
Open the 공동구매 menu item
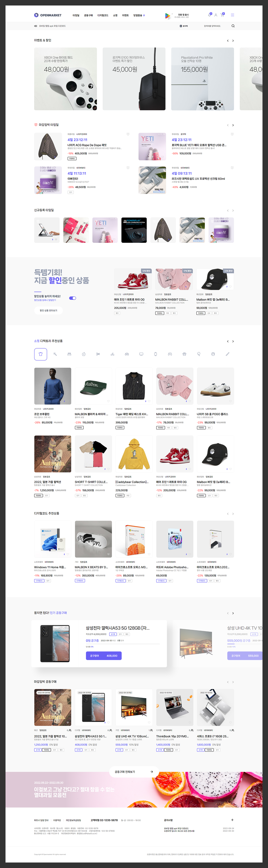(88, 16)
